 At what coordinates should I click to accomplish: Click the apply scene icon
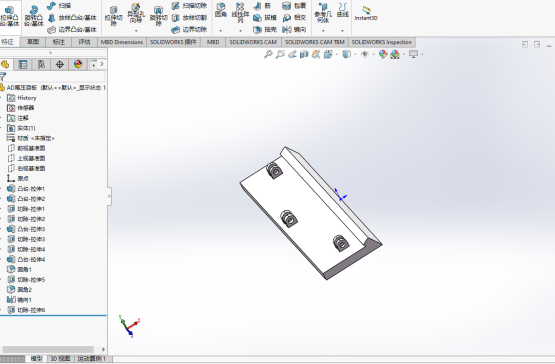pos(395,54)
